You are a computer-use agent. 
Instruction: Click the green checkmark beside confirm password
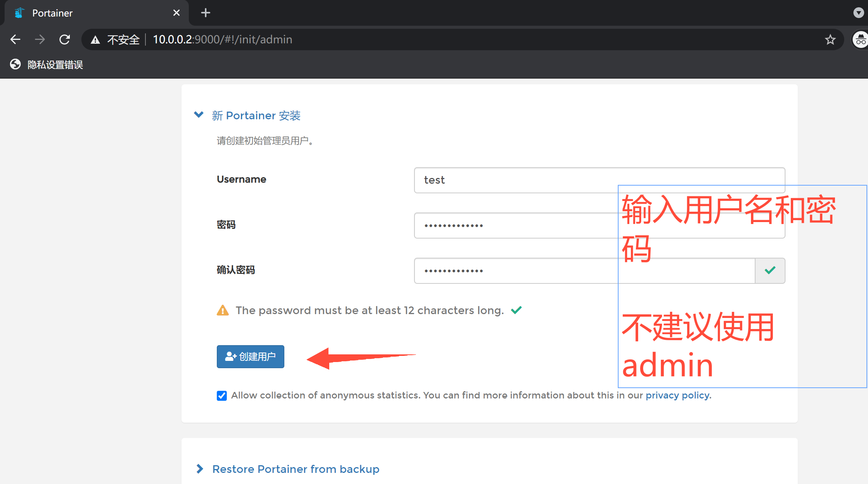coord(770,271)
